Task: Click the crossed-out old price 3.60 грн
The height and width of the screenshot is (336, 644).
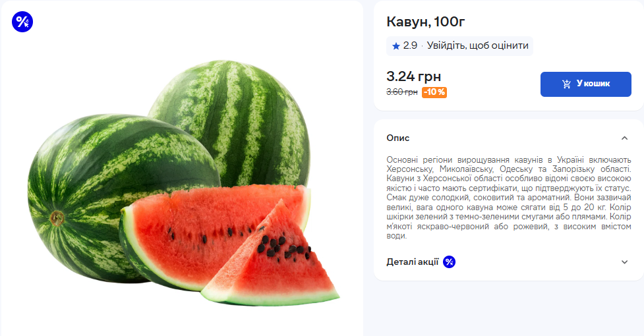Action: [401, 92]
